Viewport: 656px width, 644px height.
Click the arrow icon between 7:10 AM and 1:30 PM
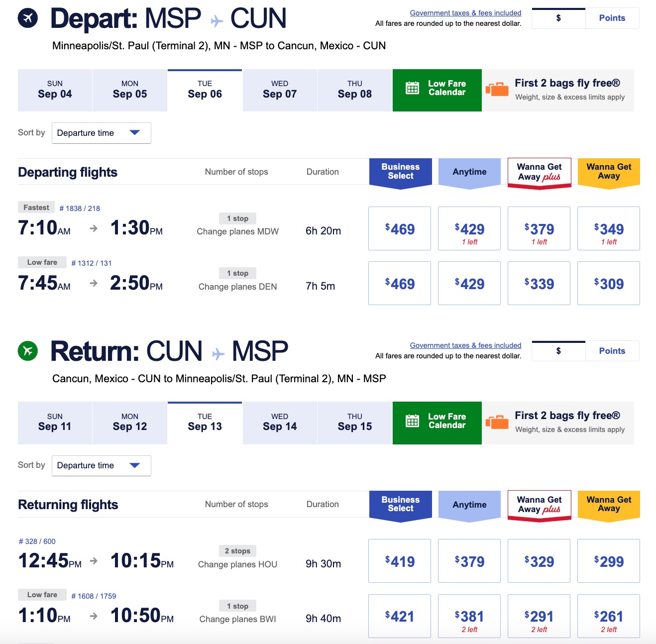pos(92,228)
